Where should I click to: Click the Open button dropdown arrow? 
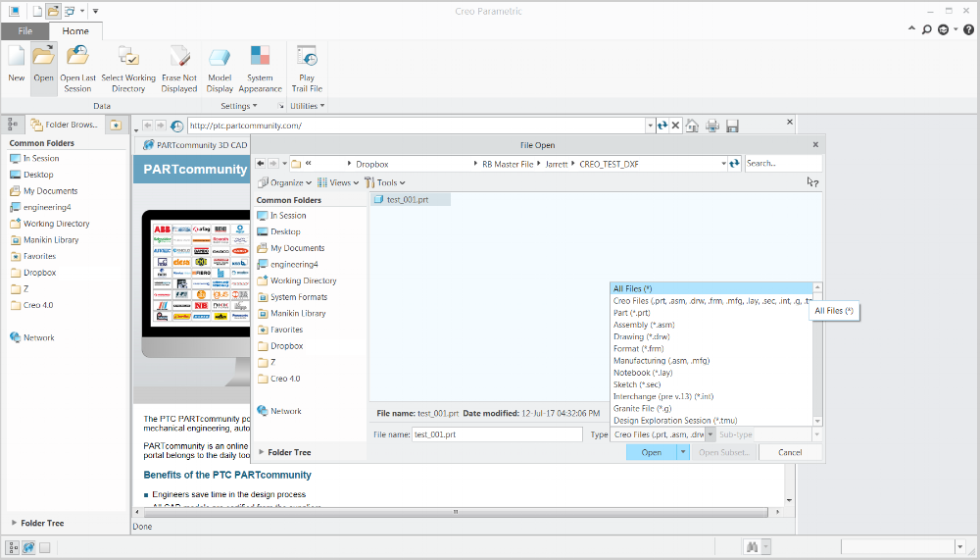[x=683, y=452]
